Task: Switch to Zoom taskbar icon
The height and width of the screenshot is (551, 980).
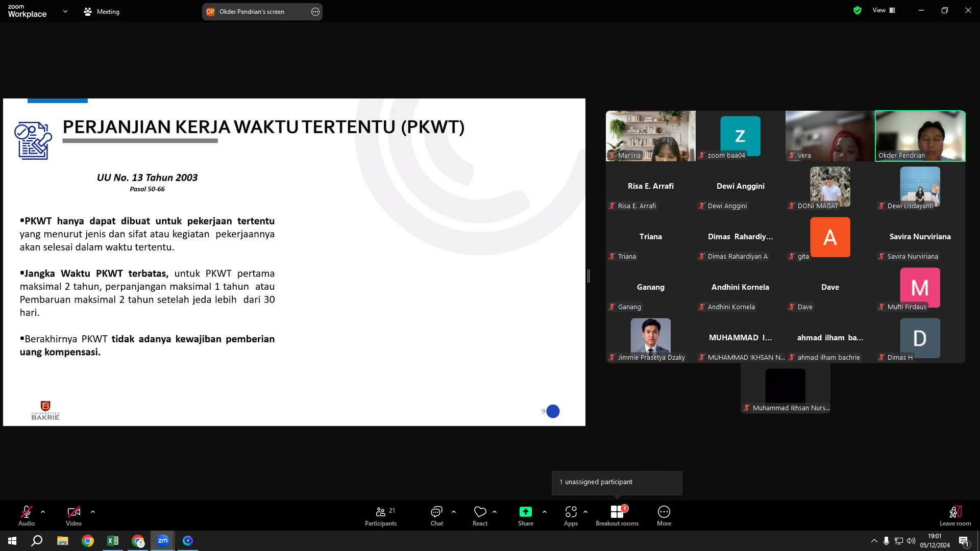Action: 163,541
